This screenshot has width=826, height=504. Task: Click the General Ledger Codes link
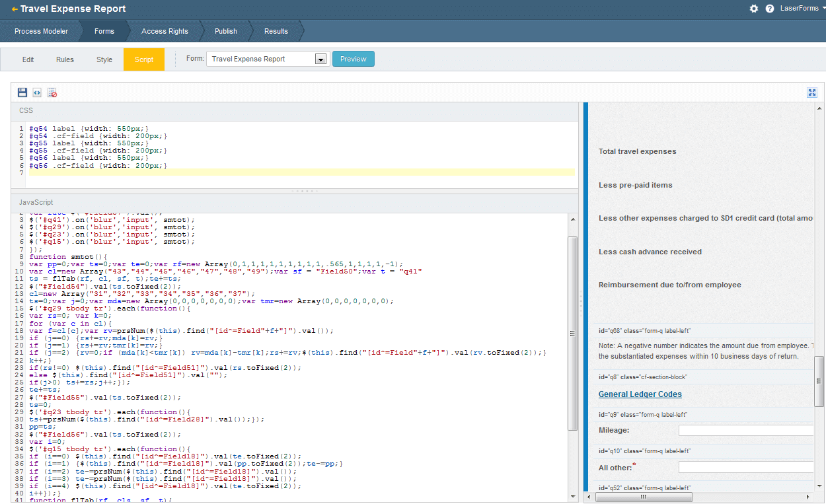(640, 394)
